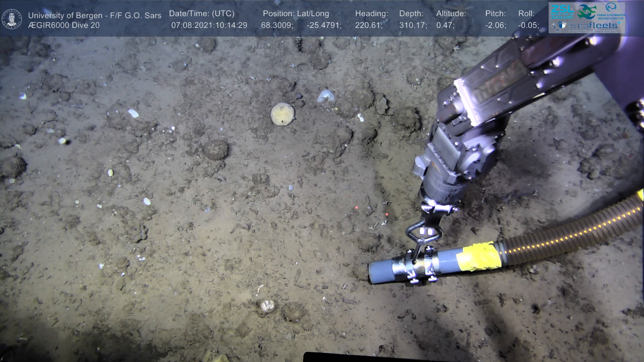Viewport: 644px width, 362px height.
Task: Click the roll value -0.05
Action: tap(528, 25)
